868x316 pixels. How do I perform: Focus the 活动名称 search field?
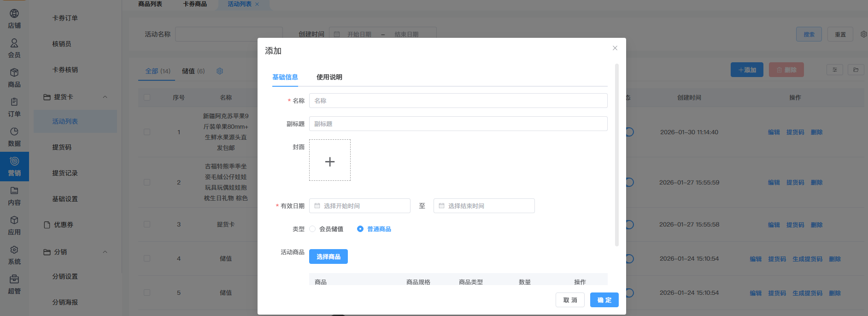click(x=229, y=34)
